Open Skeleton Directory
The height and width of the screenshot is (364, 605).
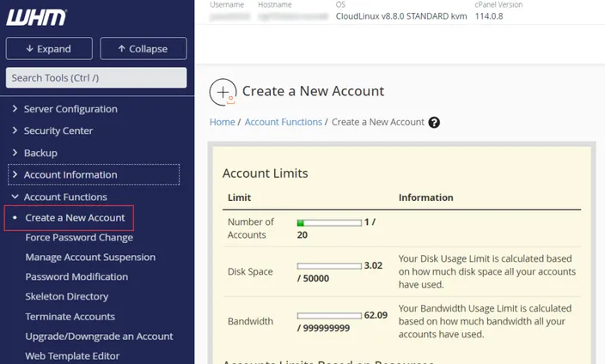pyautogui.click(x=67, y=296)
